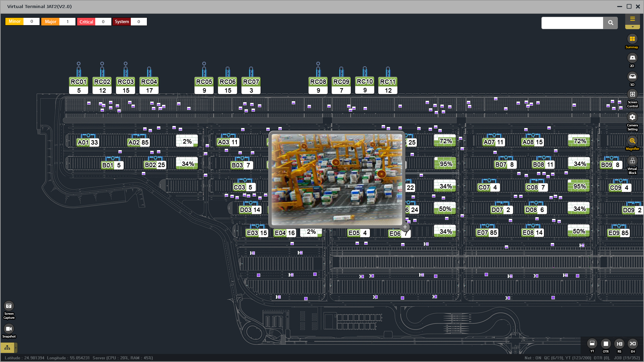Expand the hierarchy panel arrow
Viewport: 644px width, 362px height.
(x=15, y=348)
